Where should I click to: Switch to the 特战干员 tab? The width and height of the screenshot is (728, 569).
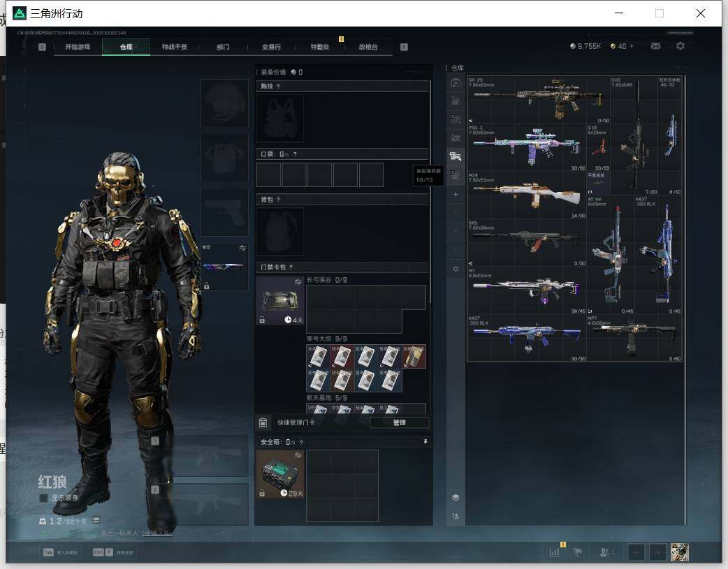[174, 47]
